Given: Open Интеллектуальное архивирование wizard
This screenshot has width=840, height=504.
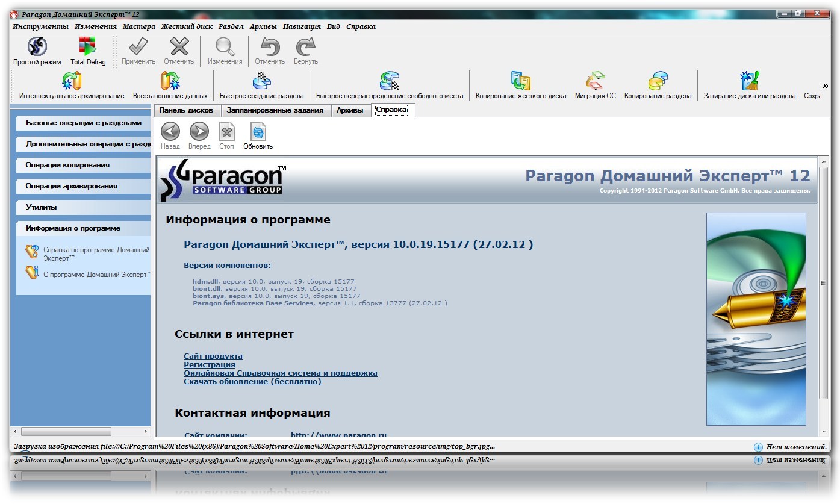Looking at the screenshot, I should pyautogui.click(x=72, y=86).
